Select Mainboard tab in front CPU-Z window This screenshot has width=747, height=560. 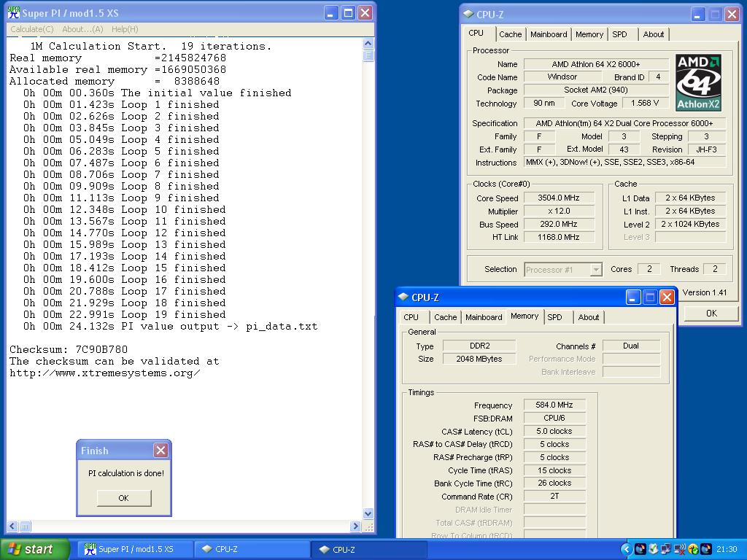[x=484, y=317]
